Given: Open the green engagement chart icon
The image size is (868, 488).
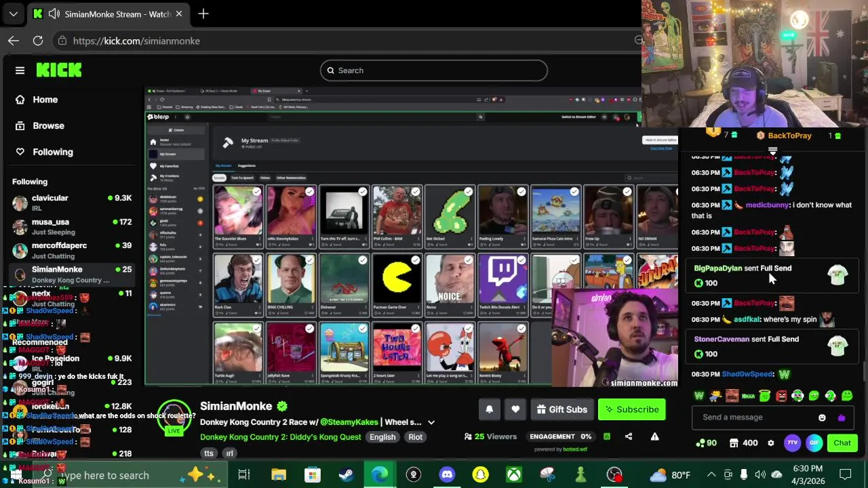Looking at the screenshot, I should point(607,436).
